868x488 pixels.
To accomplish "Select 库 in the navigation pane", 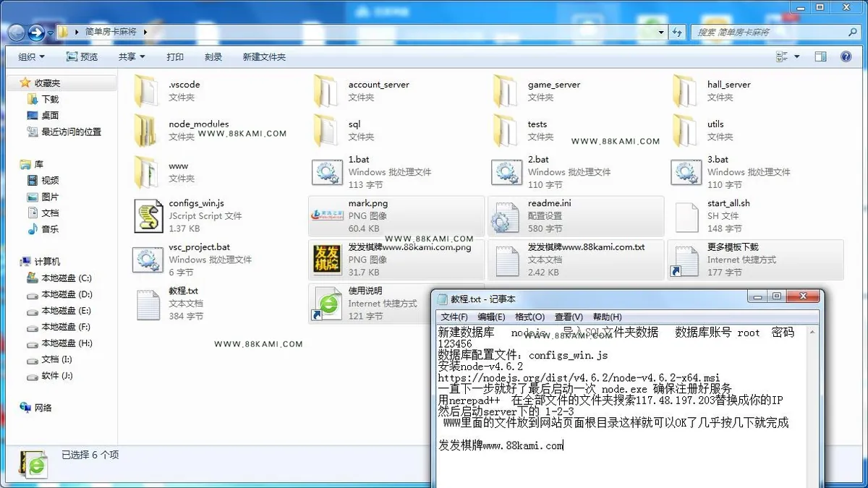I will (x=38, y=164).
